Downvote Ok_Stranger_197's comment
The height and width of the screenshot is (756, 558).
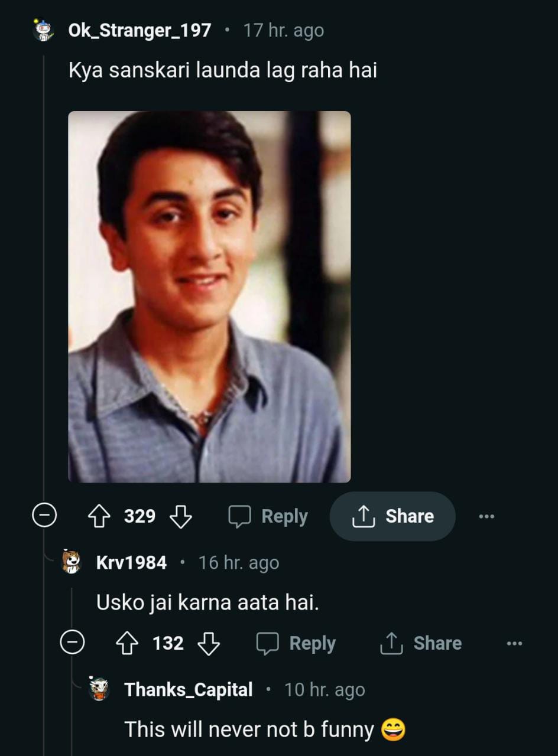pyautogui.click(x=180, y=517)
